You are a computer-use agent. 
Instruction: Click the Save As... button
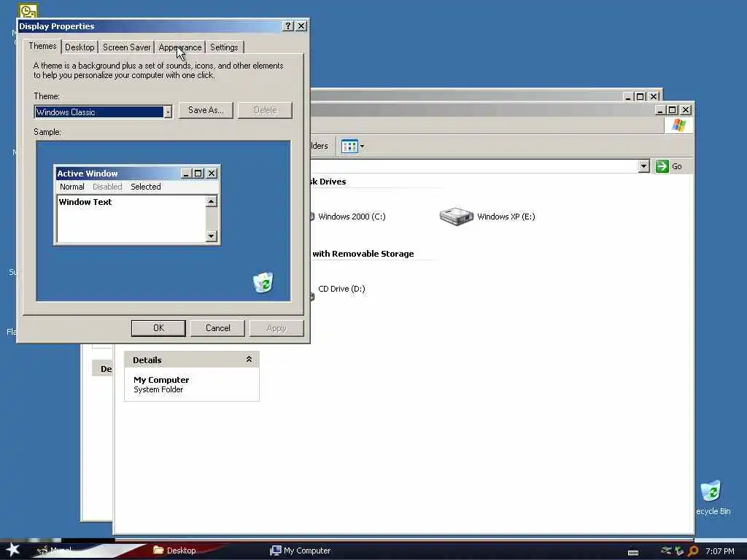pyautogui.click(x=206, y=110)
